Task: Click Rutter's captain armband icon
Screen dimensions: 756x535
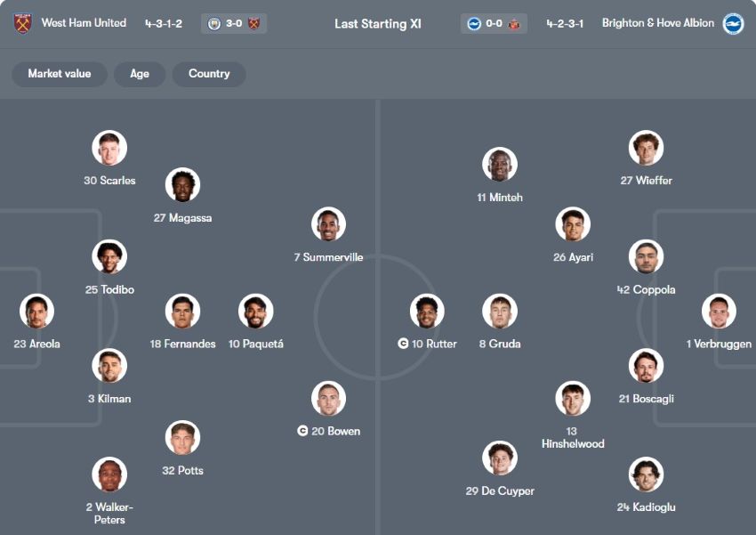Action: coord(404,344)
